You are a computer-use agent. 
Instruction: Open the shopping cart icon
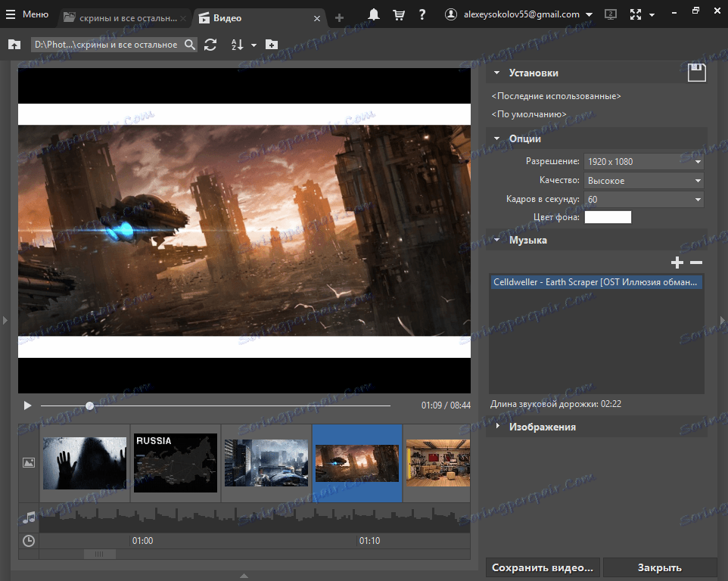pos(398,14)
